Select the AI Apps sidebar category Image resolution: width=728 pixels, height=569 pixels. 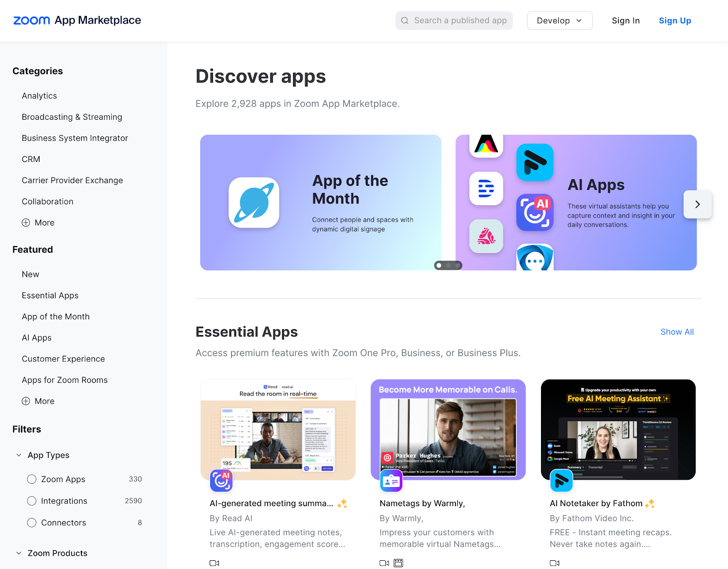coord(36,337)
